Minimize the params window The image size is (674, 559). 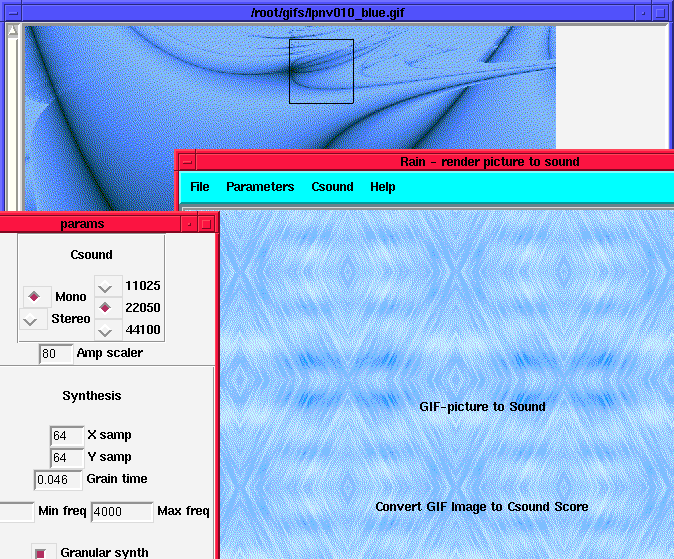[x=189, y=224]
